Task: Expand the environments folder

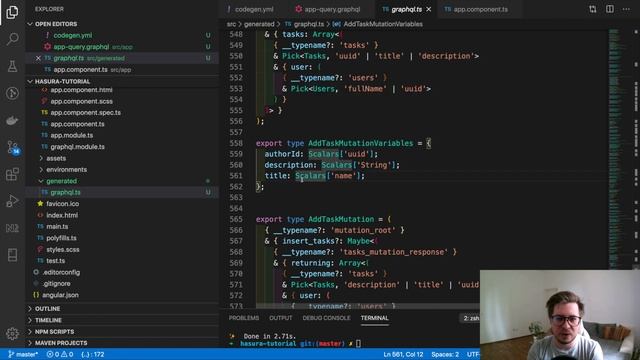Action: point(66,169)
